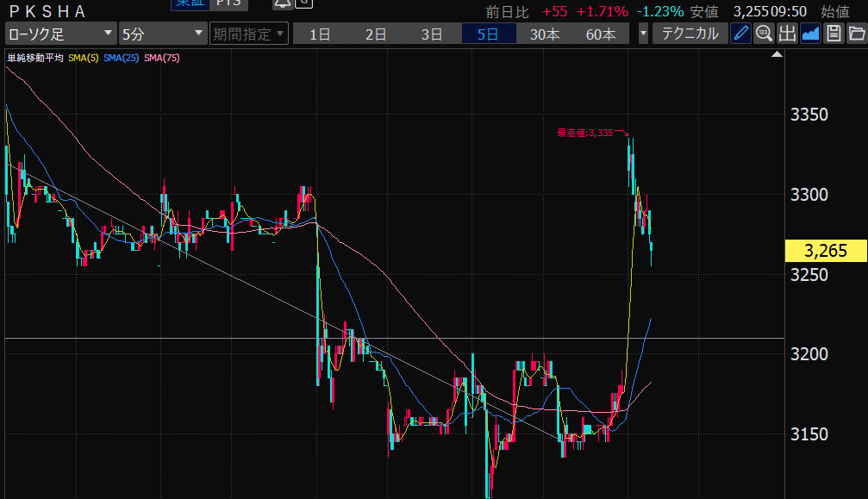The image size is (868, 499).
Task: Click the 3,265 current price marker
Action: (x=826, y=251)
